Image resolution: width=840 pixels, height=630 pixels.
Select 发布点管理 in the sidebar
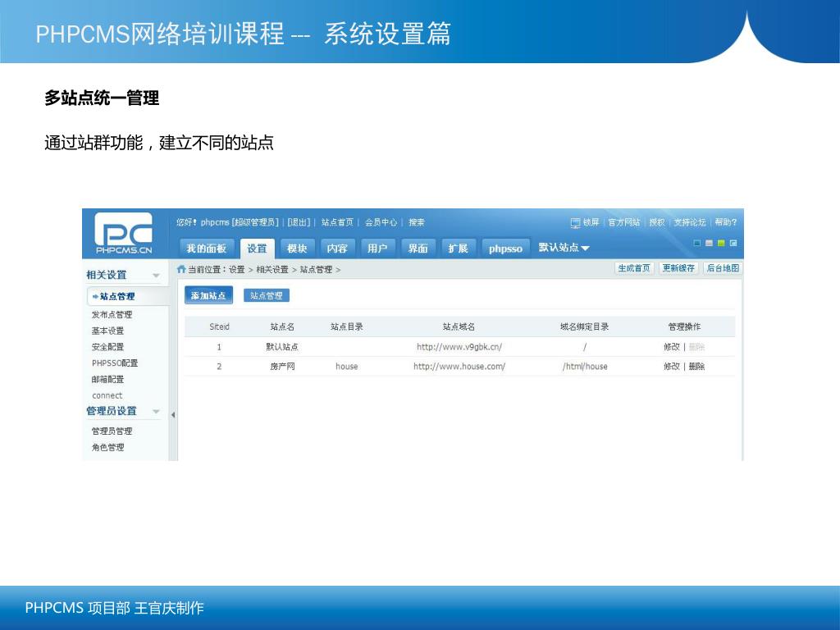click(112, 314)
